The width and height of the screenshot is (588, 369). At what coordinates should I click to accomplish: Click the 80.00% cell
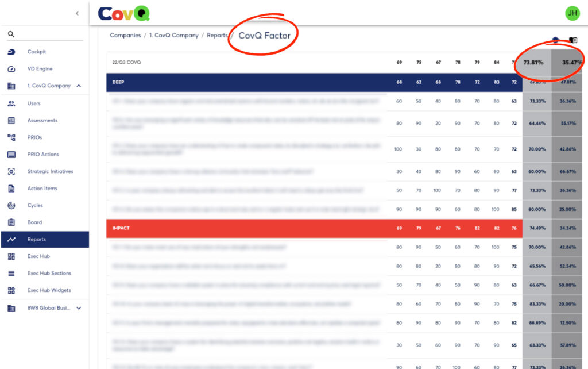[x=537, y=209]
